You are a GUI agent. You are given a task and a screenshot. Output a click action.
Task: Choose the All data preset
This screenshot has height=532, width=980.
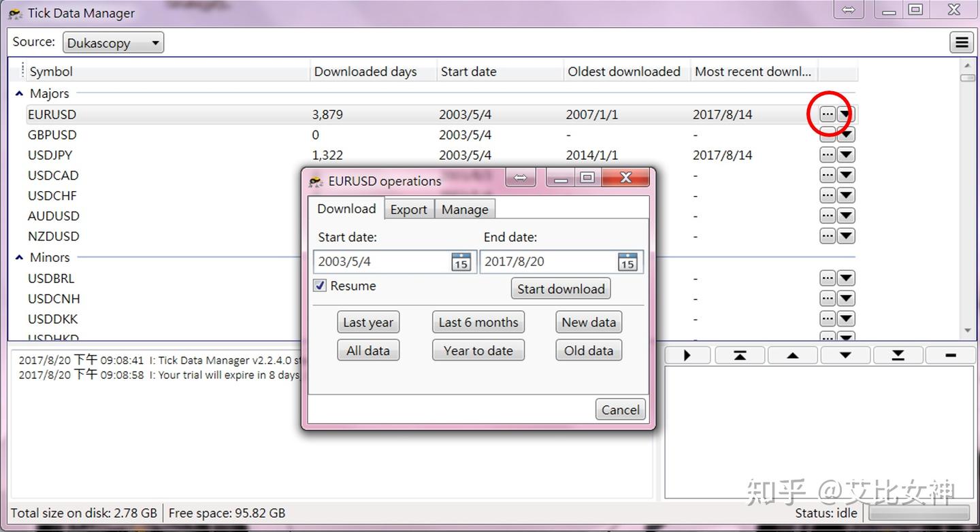[x=368, y=351]
